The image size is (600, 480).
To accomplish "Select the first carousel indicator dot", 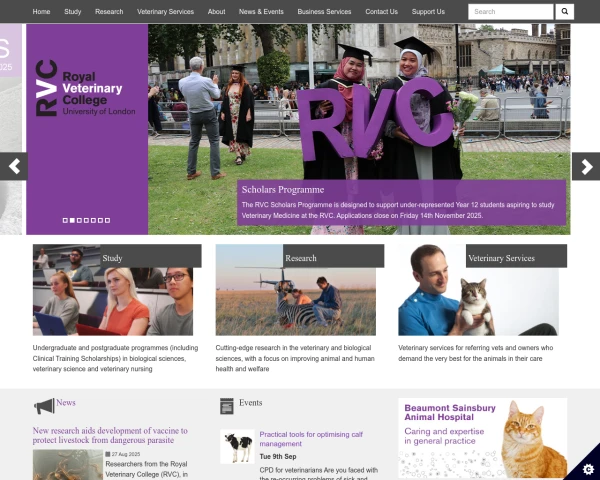I will coord(65,220).
